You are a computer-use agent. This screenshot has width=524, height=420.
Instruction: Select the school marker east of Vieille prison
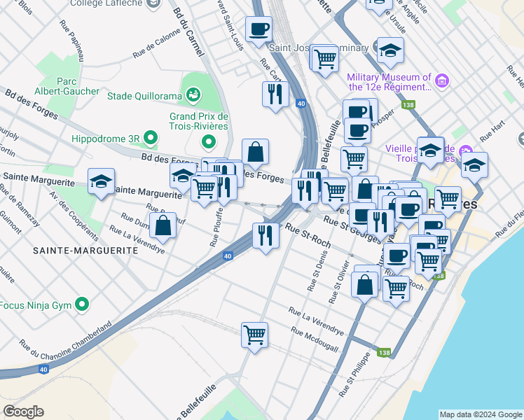coord(474,166)
